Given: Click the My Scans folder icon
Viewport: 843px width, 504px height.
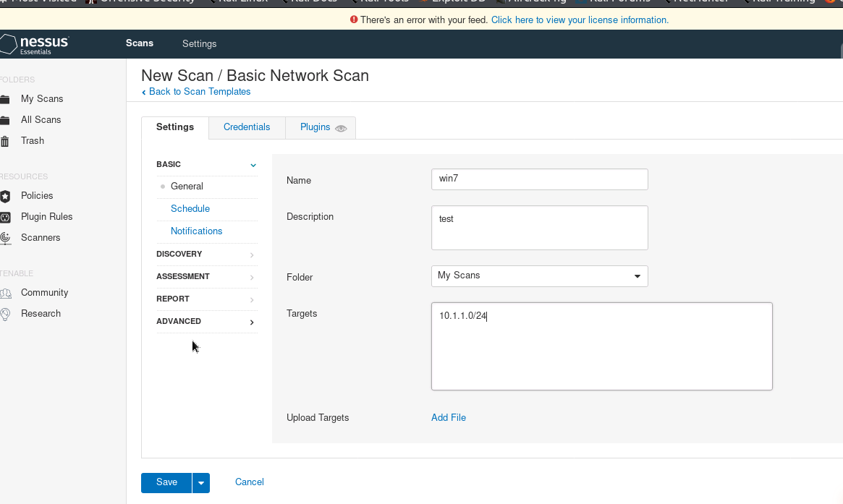Looking at the screenshot, I should 5,99.
